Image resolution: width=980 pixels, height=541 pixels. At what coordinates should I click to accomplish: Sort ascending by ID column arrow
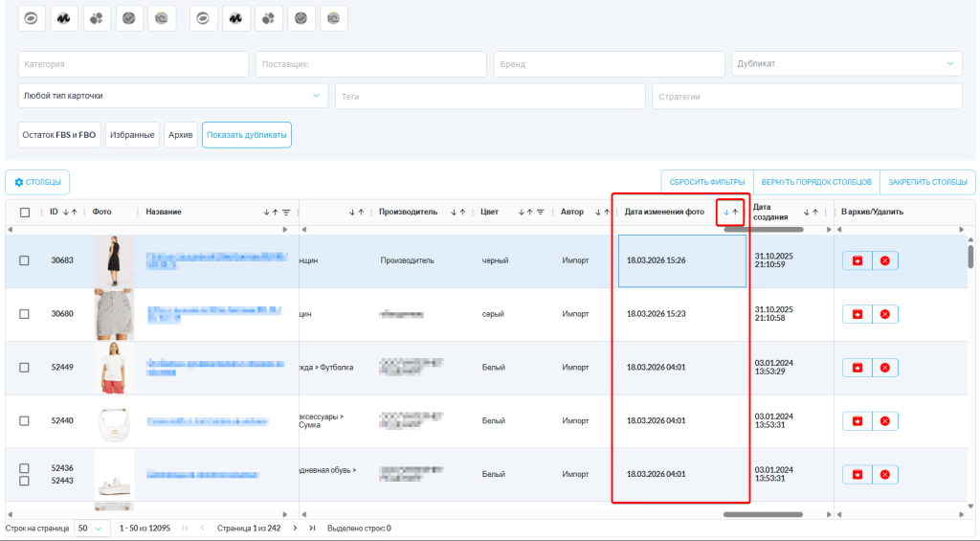[74, 213]
